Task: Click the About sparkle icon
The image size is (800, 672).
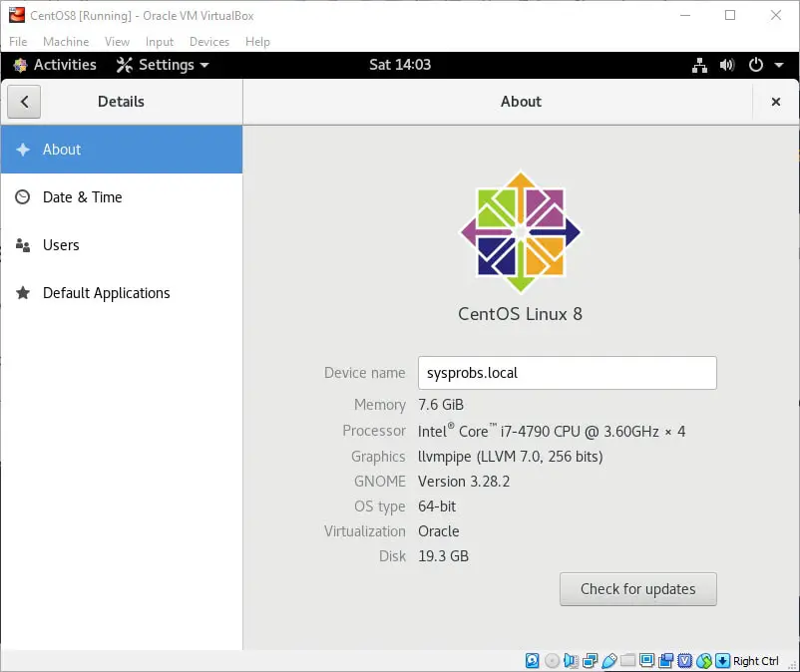Action: 23,150
